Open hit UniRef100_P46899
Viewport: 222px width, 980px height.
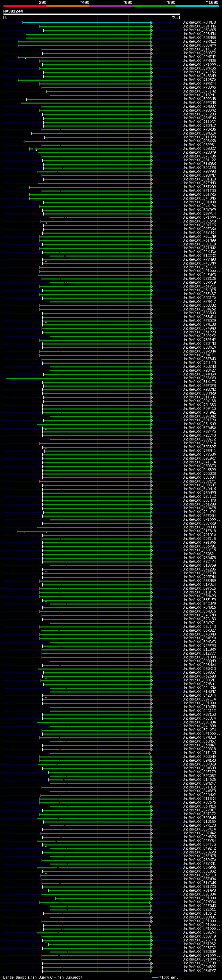[x=199, y=470]
